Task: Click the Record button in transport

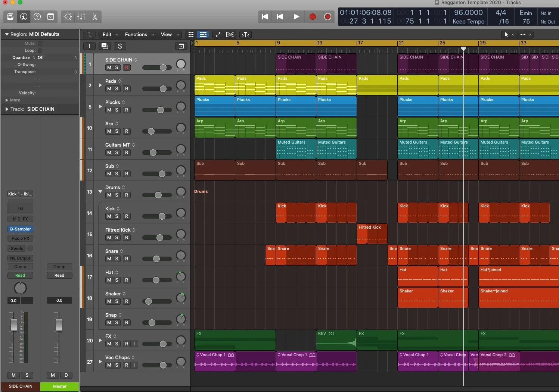Action: (x=313, y=16)
